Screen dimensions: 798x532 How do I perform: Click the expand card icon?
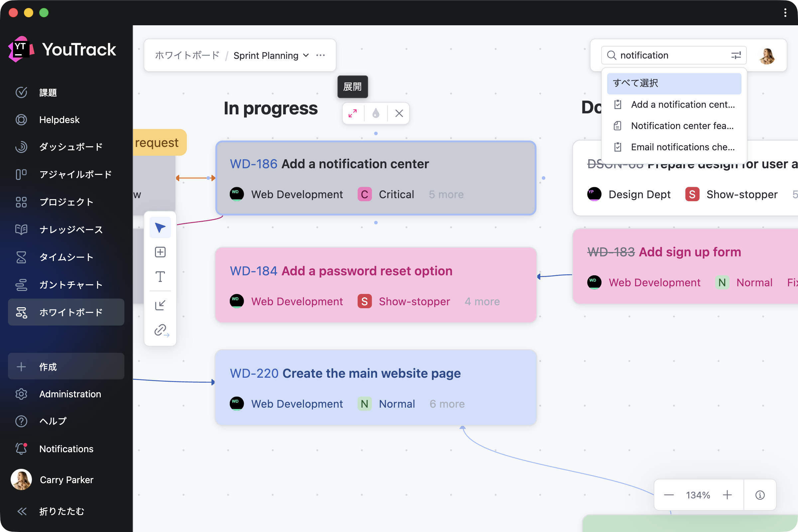coord(352,113)
